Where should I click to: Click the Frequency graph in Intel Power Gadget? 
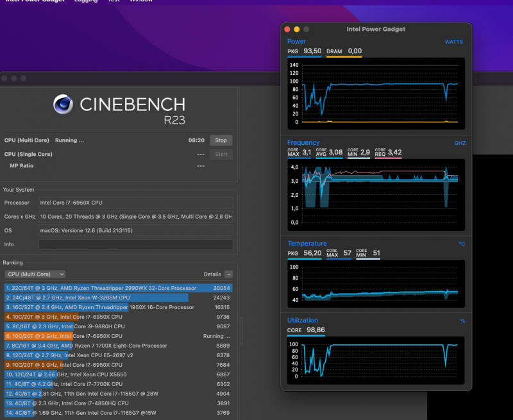click(376, 195)
